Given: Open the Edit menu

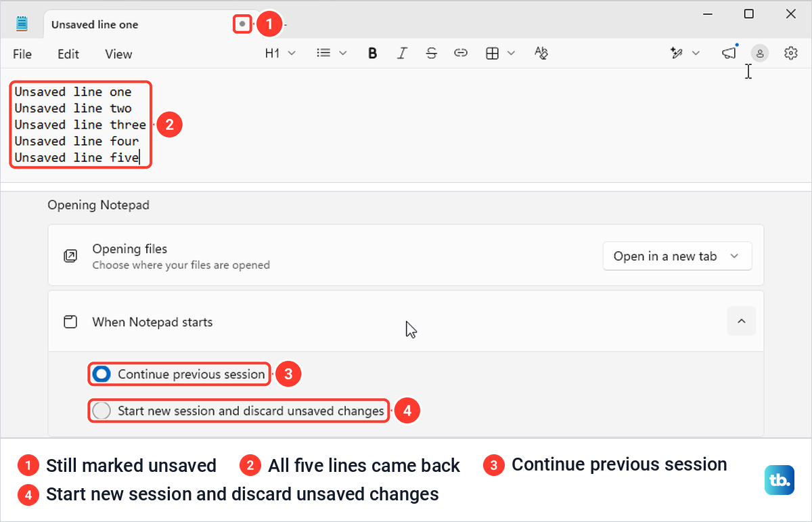Looking at the screenshot, I should pyautogui.click(x=68, y=54).
